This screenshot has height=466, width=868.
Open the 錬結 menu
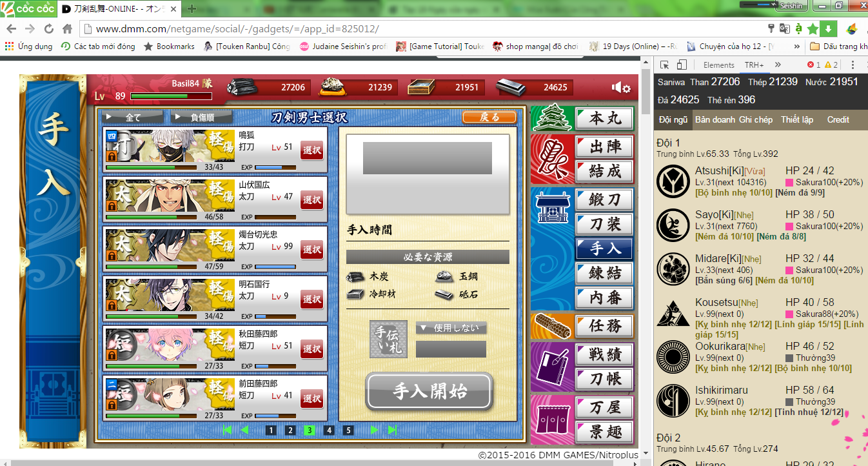click(604, 274)
